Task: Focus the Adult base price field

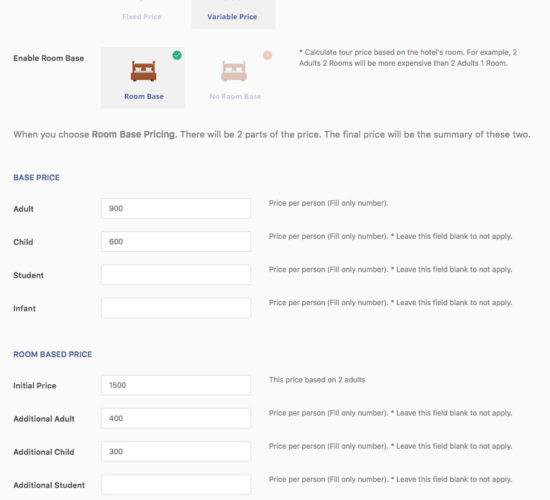Action: pyautogui.click(x=176, y=208)
